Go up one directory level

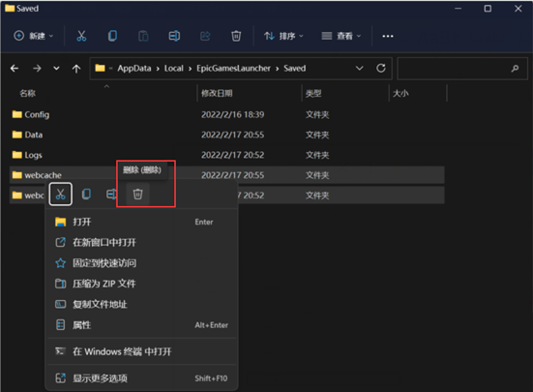[x=76, y=69]
